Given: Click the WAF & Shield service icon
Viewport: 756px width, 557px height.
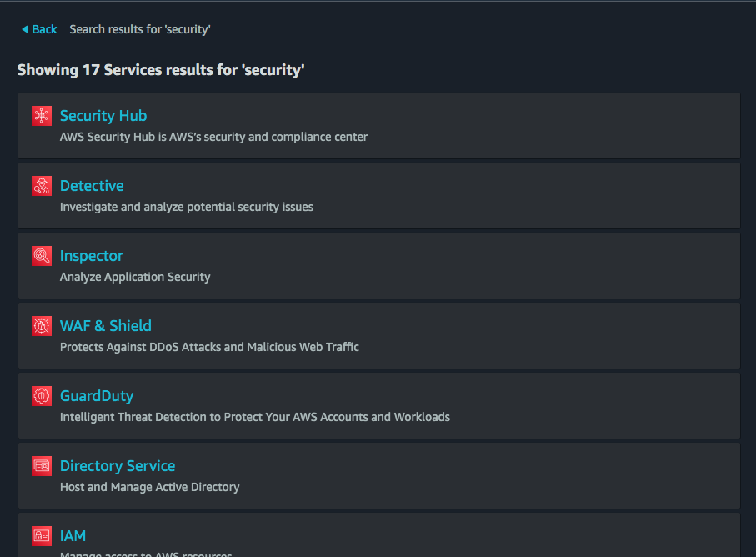Looking at the screenshot, I should (42, 326).
